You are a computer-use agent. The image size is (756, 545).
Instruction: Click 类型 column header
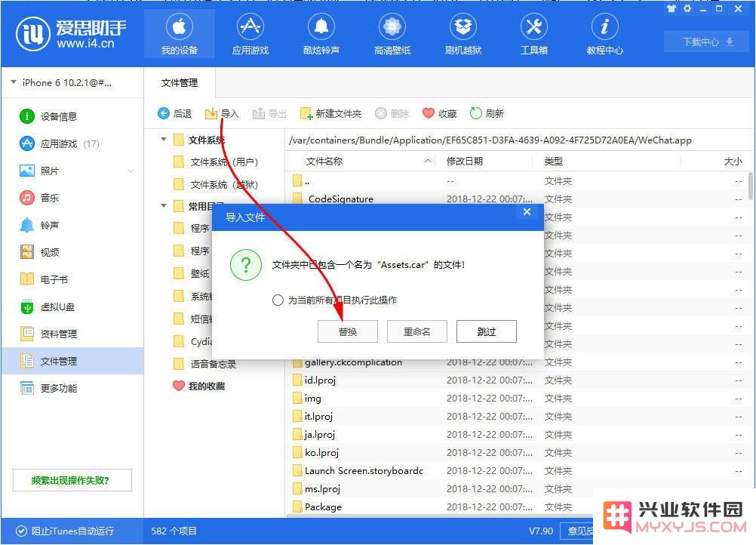[606, 161]
